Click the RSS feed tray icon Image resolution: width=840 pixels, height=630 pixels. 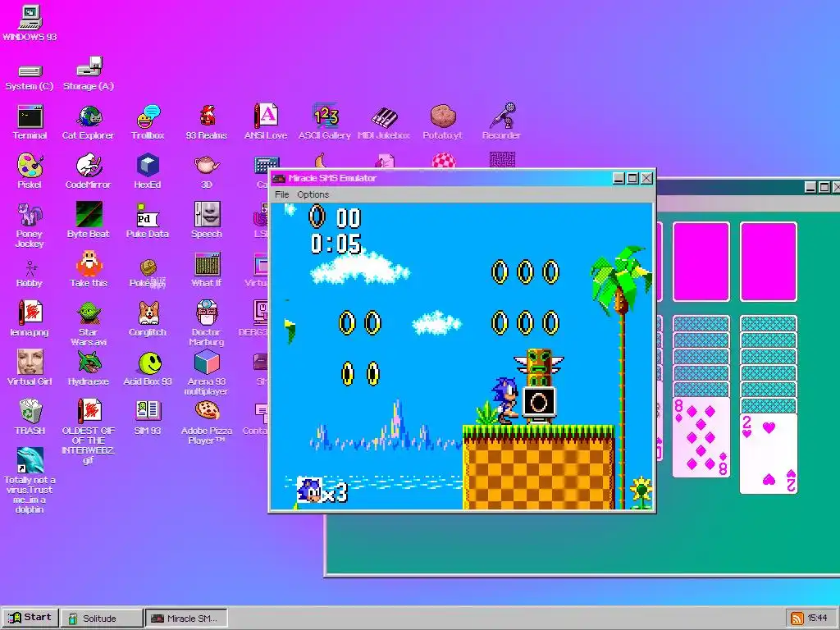pos(797,619)
